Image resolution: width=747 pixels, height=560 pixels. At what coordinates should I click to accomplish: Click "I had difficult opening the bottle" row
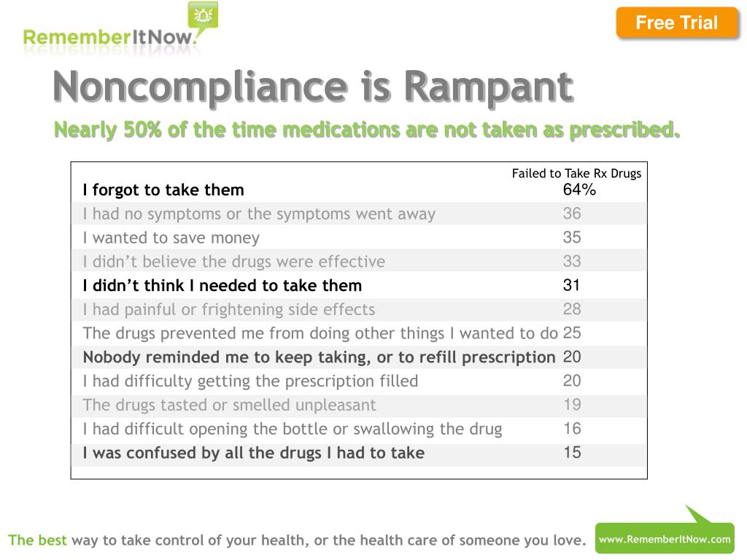pos(359,429)
